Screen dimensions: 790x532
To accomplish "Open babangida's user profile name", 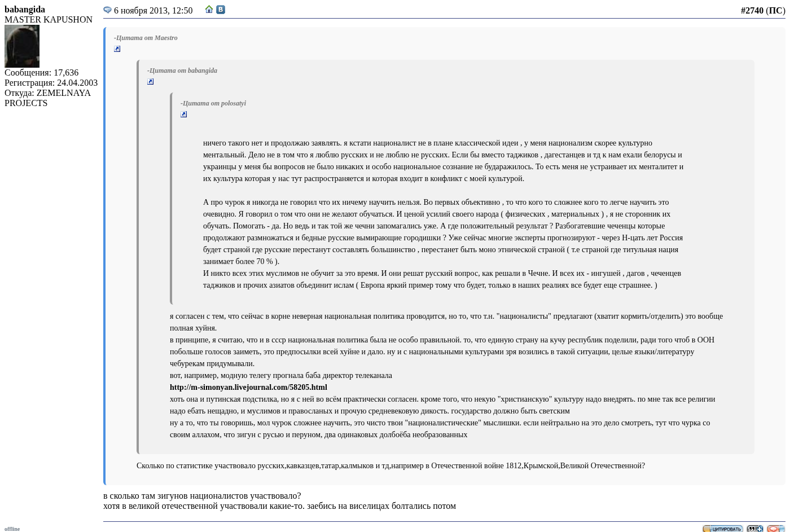I will pyautogui.click(x=25, y=10).
